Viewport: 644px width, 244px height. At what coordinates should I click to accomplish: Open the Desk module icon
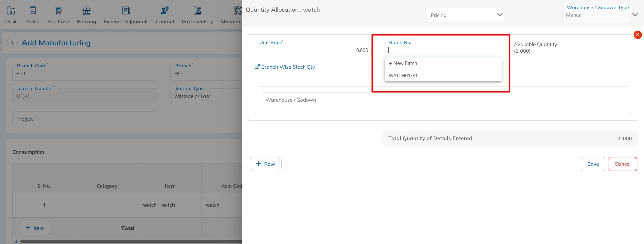(11, 11)
